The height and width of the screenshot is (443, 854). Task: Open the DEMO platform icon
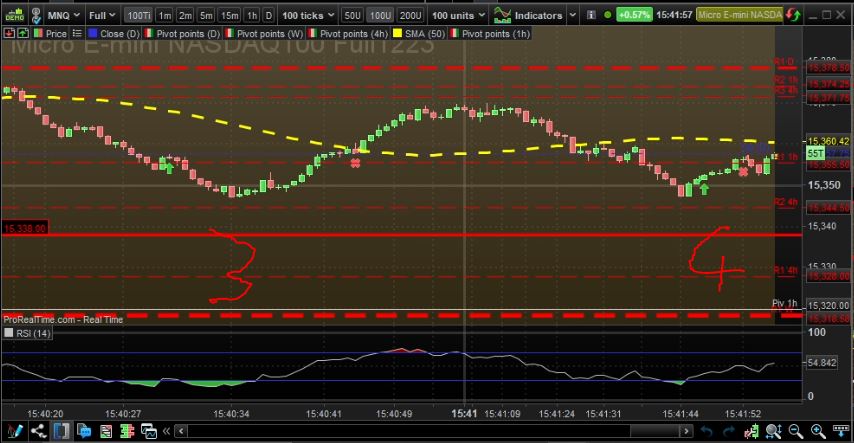[15, 15]
